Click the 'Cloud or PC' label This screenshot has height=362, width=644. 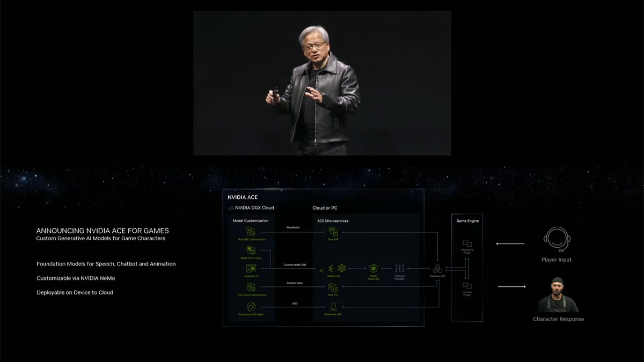[x=325, y=208]
